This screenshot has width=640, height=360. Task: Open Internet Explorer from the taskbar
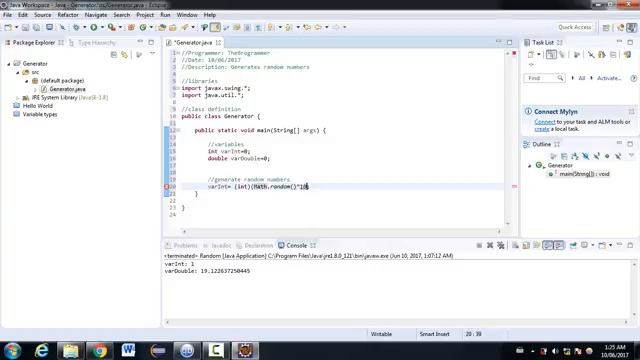click(42, 350)
